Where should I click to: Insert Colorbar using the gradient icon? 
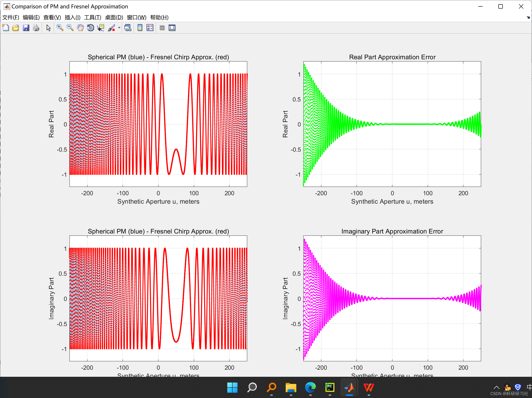[x=140, y=28]
